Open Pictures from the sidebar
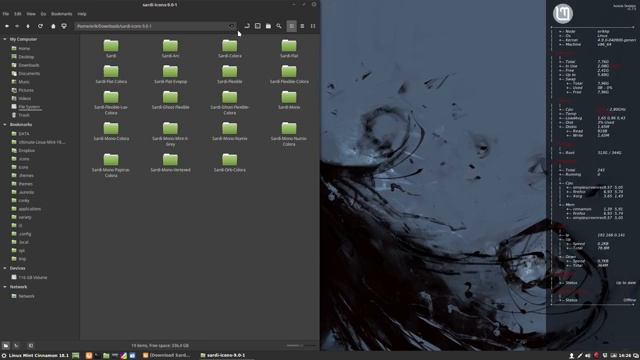The image size is (640, 360). (x=26, y=90)
